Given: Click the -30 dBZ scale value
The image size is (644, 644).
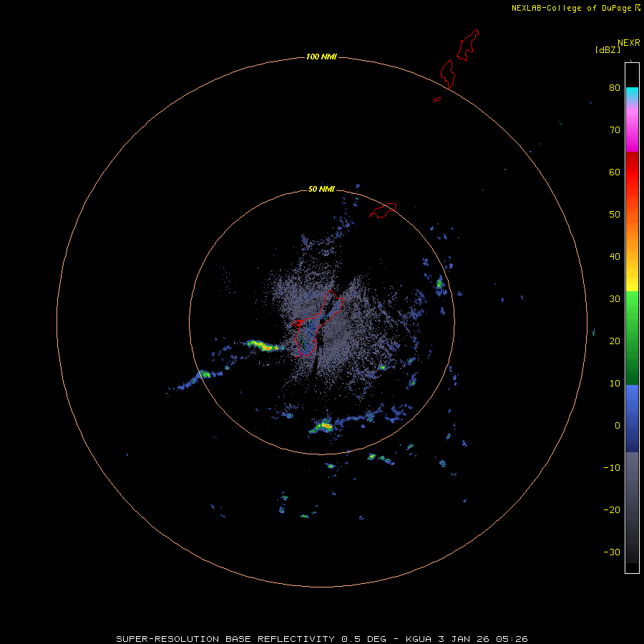Looking at the screenshot, I should point(612,552).
